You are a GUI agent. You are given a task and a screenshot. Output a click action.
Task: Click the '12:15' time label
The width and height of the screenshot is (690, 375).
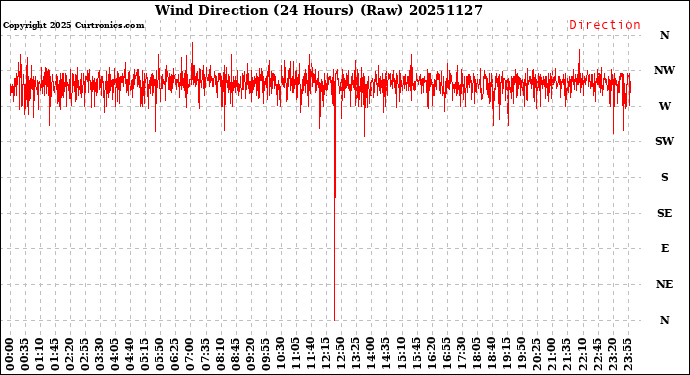click(x=326, y=355)
